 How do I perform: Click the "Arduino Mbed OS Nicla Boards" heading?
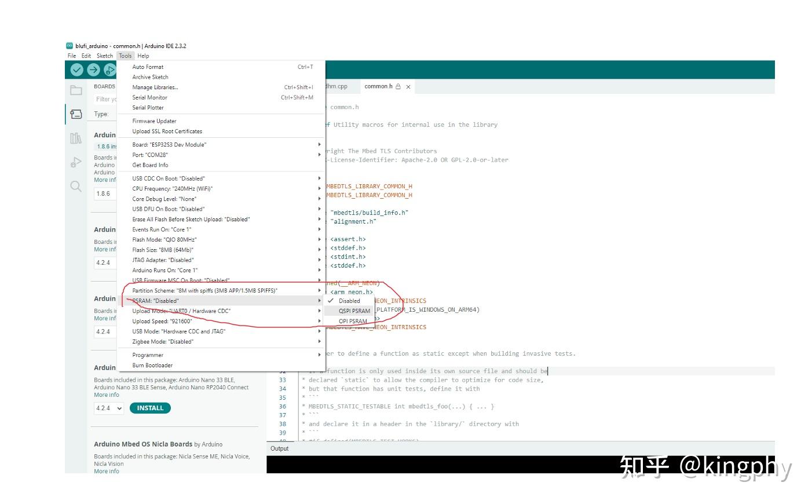pos(143,444)
